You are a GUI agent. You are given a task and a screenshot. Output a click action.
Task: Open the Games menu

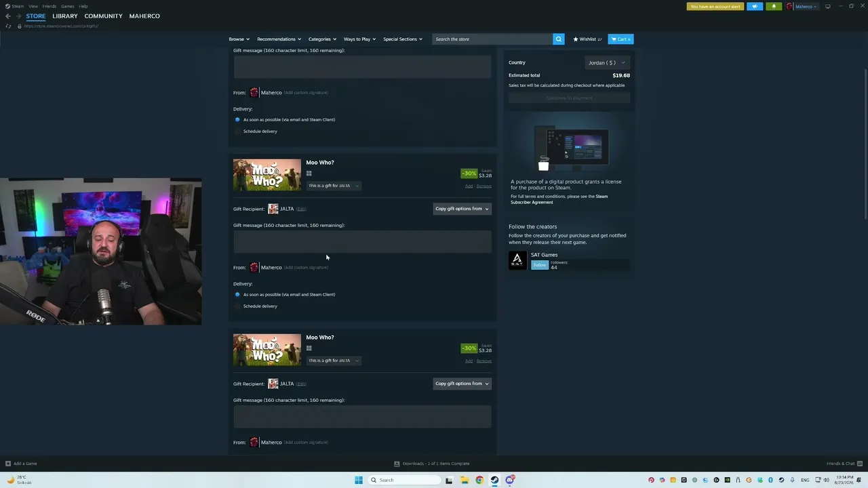point(67,6)
